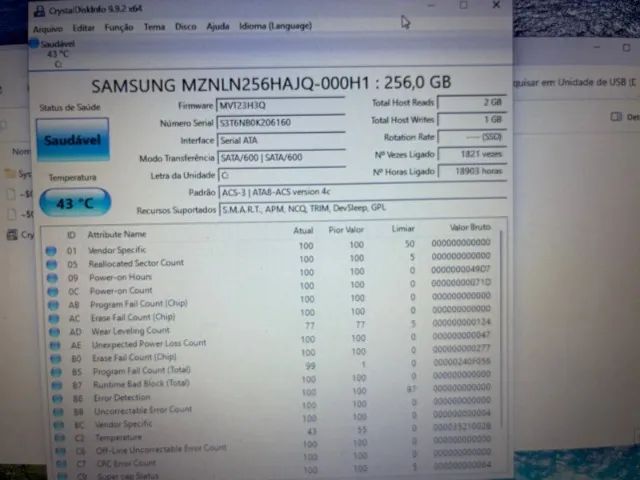This screenshot has width=640, height=480.
Task: Open the Arquivo menu
Action: (x=48, y=29)
